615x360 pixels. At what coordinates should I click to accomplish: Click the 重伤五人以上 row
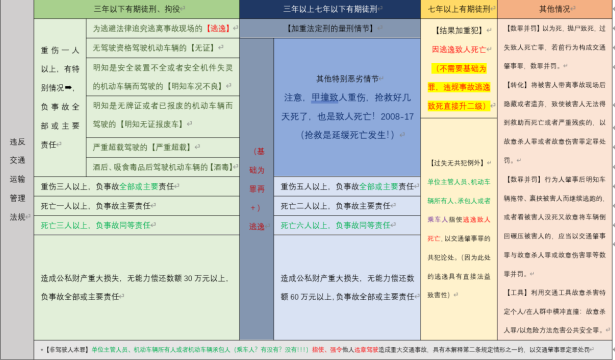pyautogui.click(x=347, y=187)
